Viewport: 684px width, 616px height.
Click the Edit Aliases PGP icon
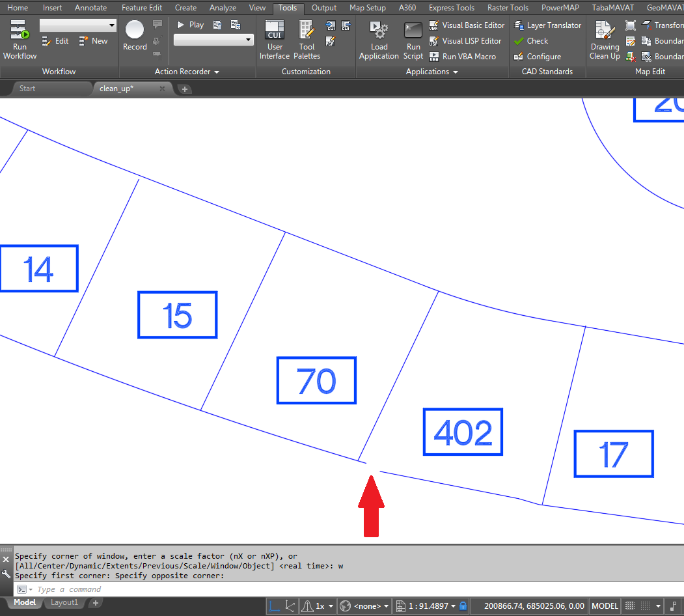[330, 41]
